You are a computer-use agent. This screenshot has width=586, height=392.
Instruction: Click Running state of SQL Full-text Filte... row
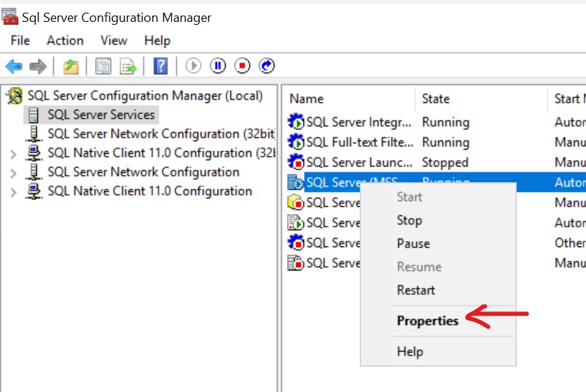tap(445, 142)
